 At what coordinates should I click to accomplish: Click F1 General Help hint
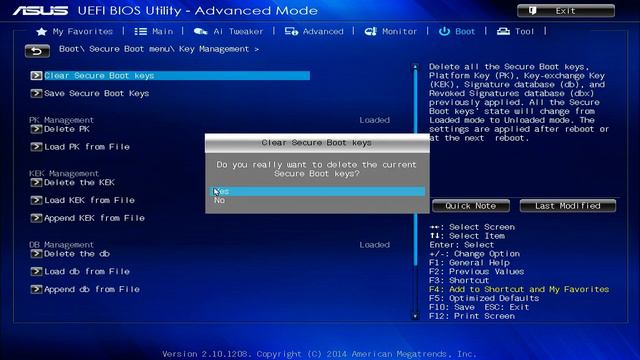(469, 263)
